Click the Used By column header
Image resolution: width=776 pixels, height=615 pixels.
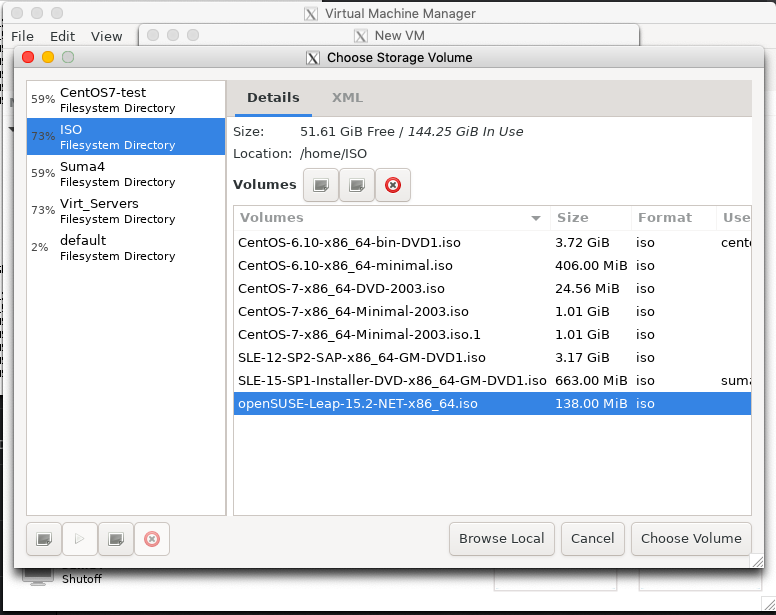tap(735, 218)
